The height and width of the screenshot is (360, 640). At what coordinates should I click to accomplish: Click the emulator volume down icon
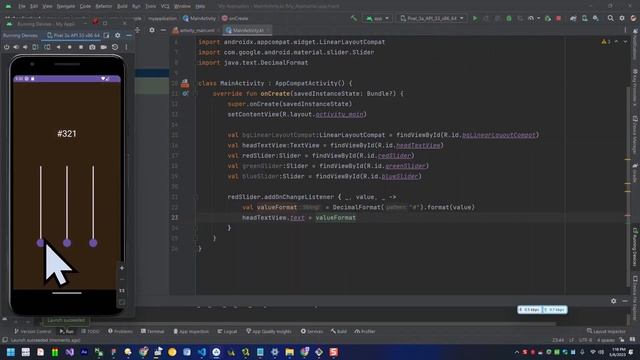point(25,47)
